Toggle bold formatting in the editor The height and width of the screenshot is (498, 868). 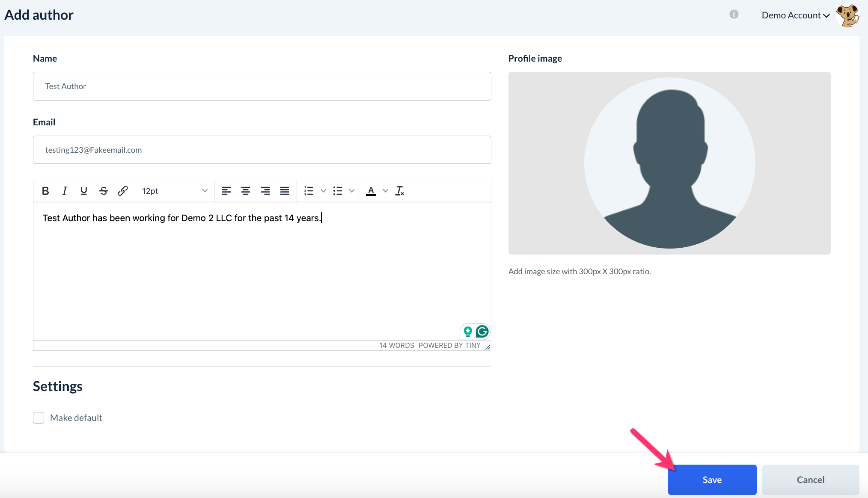pyautogui.click(x=45, y=191)
